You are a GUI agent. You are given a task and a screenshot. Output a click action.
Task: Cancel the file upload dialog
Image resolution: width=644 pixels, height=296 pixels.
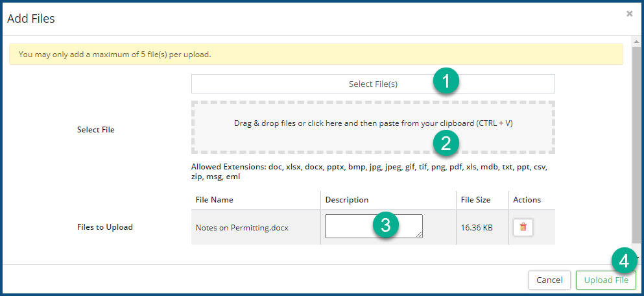pos(549,280)
